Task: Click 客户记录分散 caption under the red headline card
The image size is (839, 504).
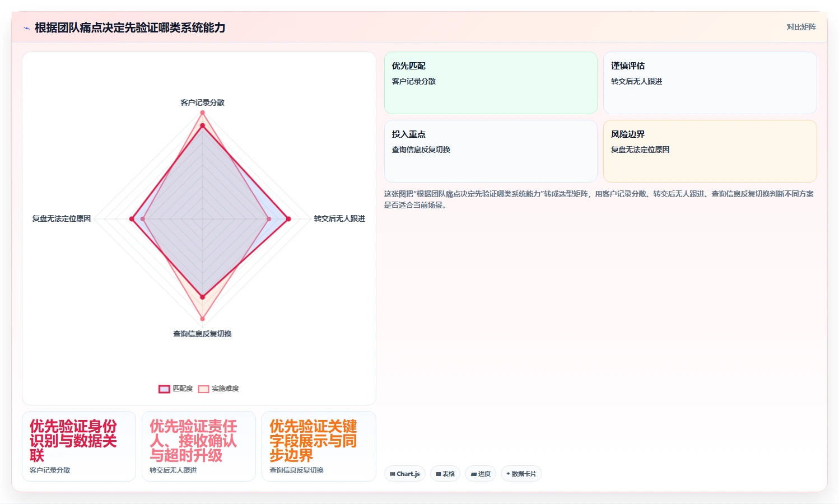Action: click(x=50, y=470)
